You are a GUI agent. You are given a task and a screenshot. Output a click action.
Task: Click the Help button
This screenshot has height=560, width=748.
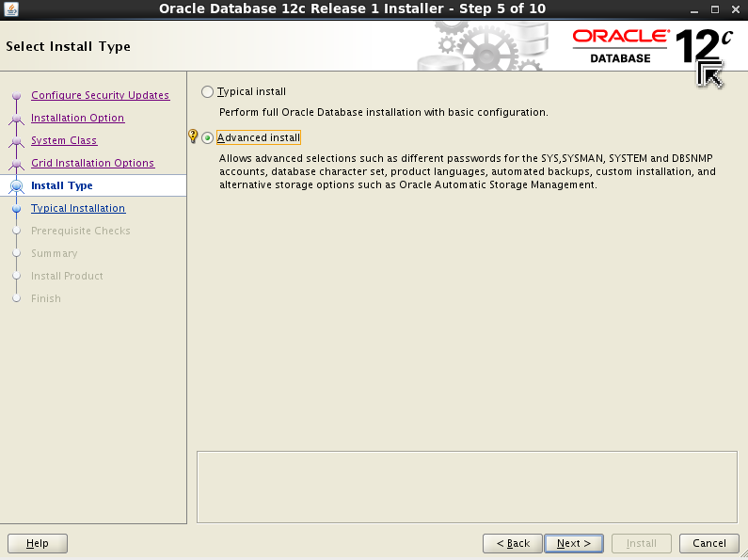(x=38, y=543)
